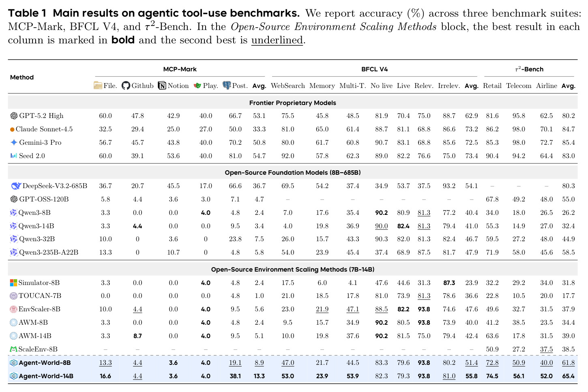Screen dimensions: 588x392
Task: Click the bar-chart icon beside Seed 2.0
Action: pos(14,156)
